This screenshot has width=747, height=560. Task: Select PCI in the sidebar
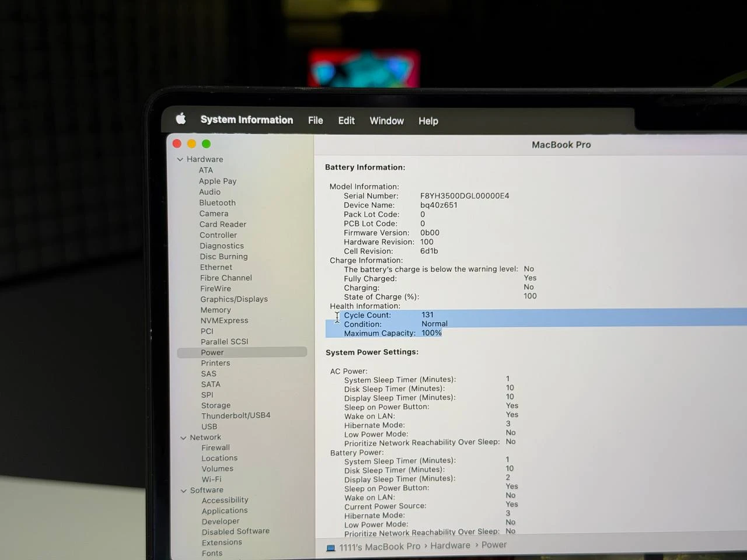coord(207,331)
